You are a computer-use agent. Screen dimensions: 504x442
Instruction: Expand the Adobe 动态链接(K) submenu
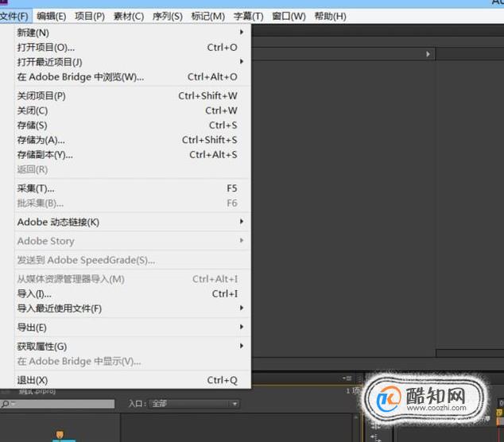click(133, 222)
